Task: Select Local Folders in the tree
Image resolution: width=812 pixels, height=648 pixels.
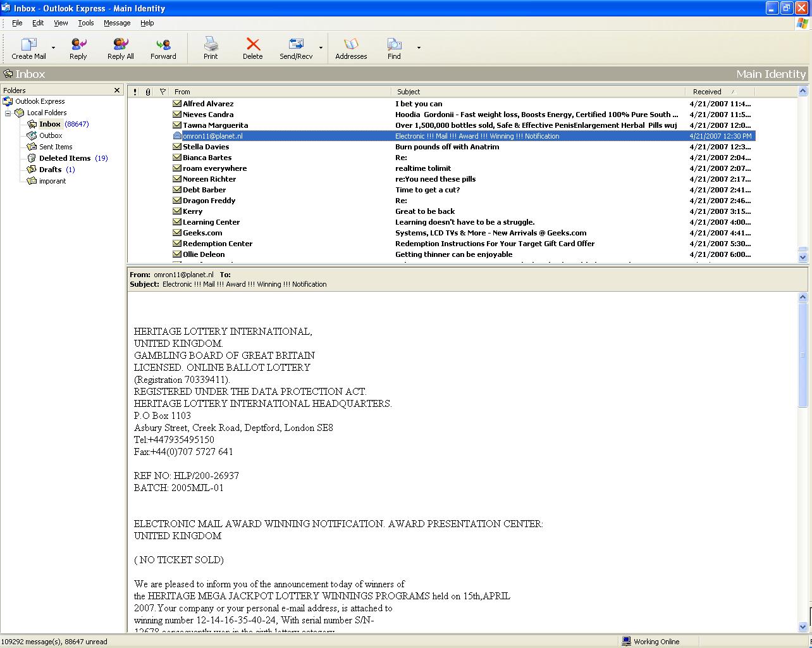Action: (x=46, y=113)
